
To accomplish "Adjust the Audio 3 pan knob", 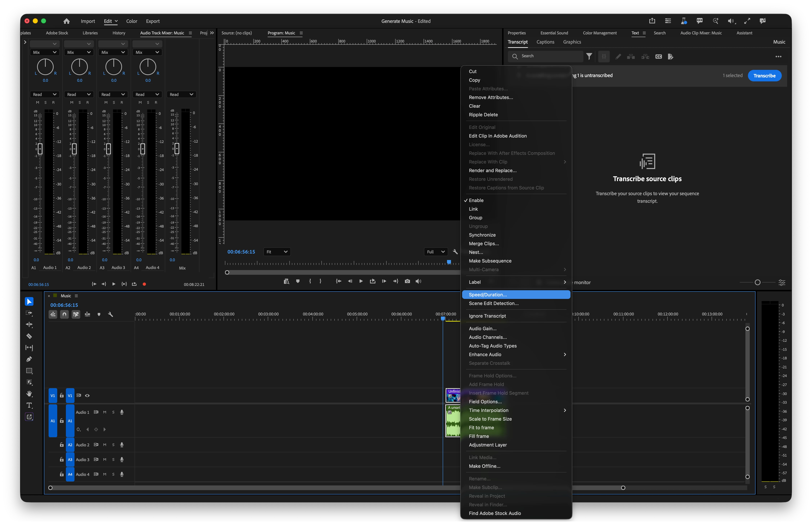I will (x=114, y=67).
